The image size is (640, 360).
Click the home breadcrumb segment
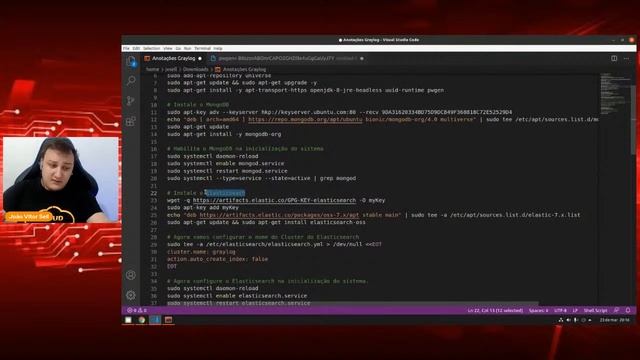[x=152, y=69]
